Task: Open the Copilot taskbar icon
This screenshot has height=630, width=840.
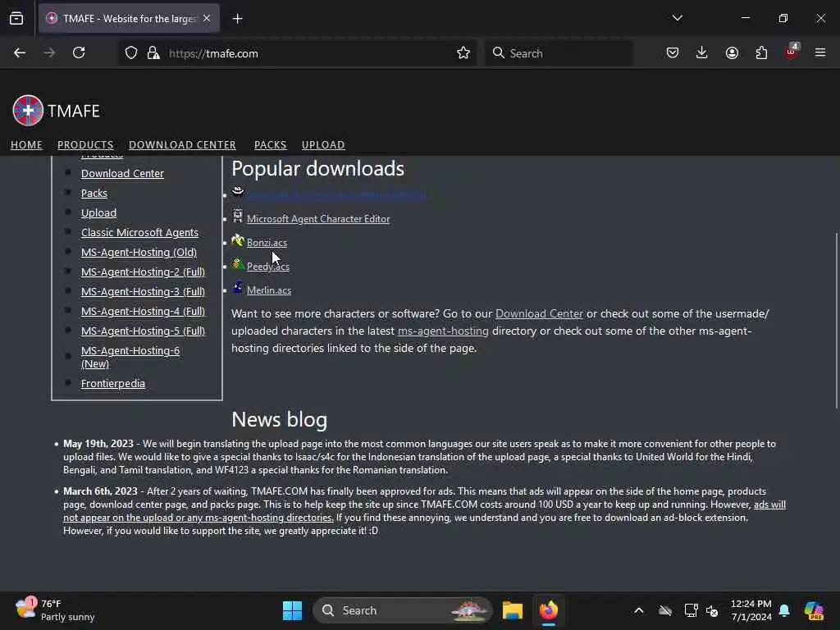Action: [x=814, y=610]
